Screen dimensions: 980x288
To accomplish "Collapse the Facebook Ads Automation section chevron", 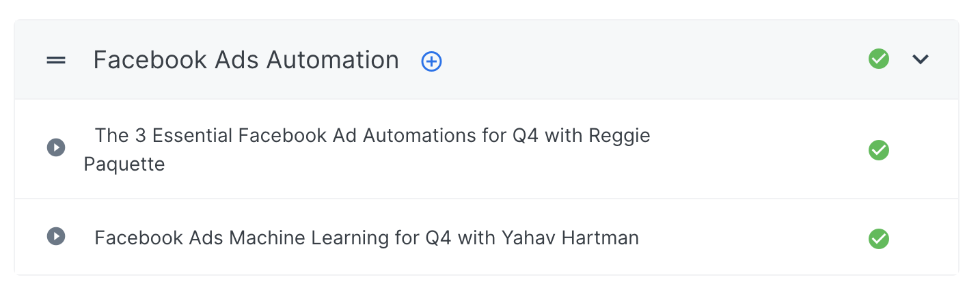I will pyautogui.click(x=921, y=59).
